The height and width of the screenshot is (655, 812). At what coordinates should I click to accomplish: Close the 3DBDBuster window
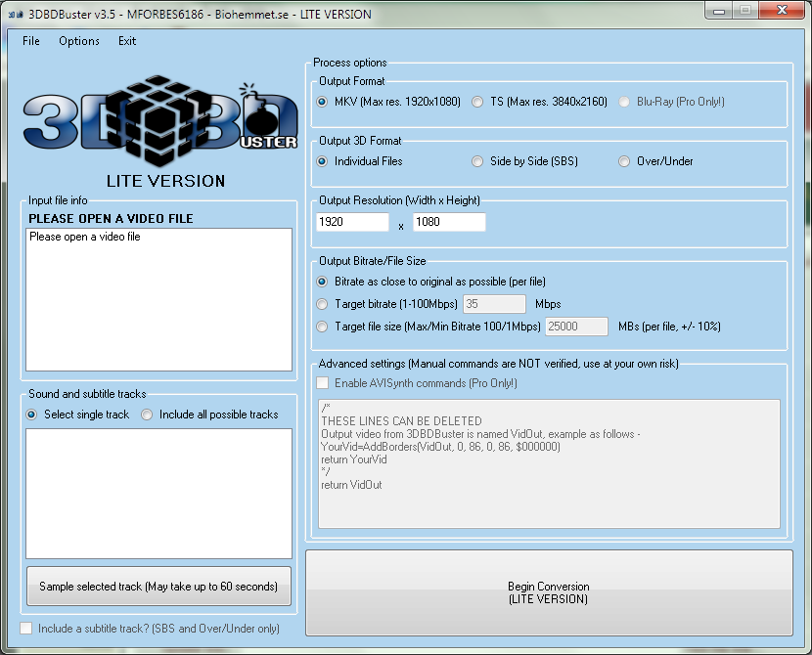coord(782,11)
